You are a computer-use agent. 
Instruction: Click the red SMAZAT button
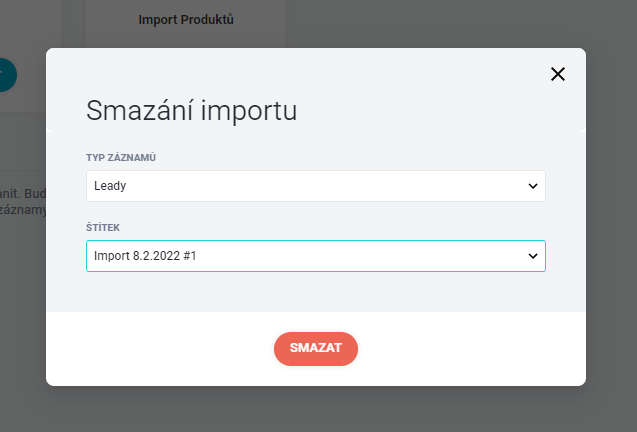(316, 349)
